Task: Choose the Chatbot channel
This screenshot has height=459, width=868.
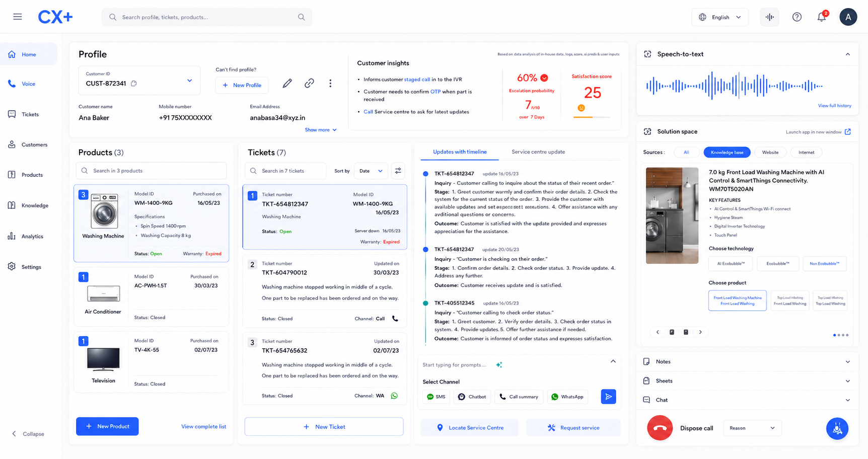Action: point(472,397)
